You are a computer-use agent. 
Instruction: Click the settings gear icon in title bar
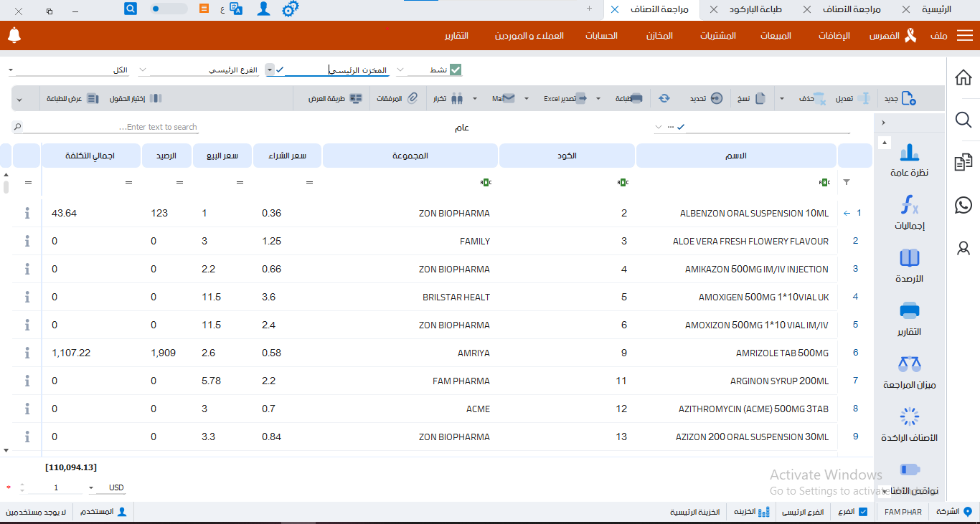[x=291, y=9]
